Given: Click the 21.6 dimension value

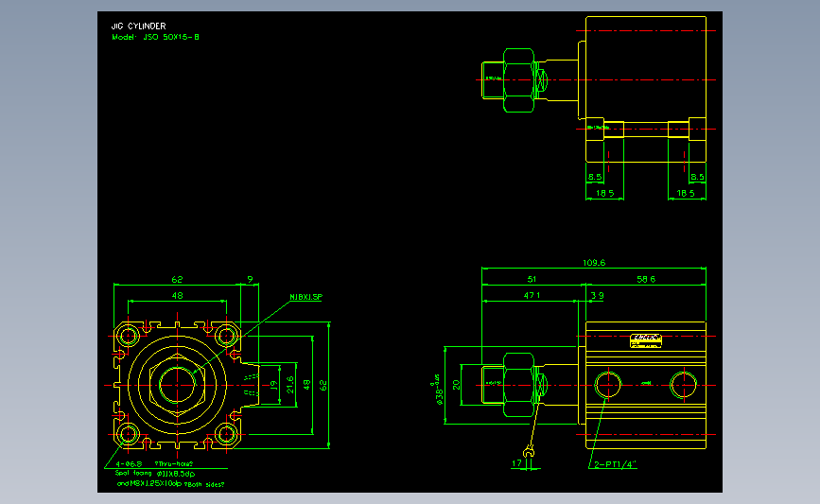Looking at the screenshot, I should pyautogui.click(x=290, y=385).
